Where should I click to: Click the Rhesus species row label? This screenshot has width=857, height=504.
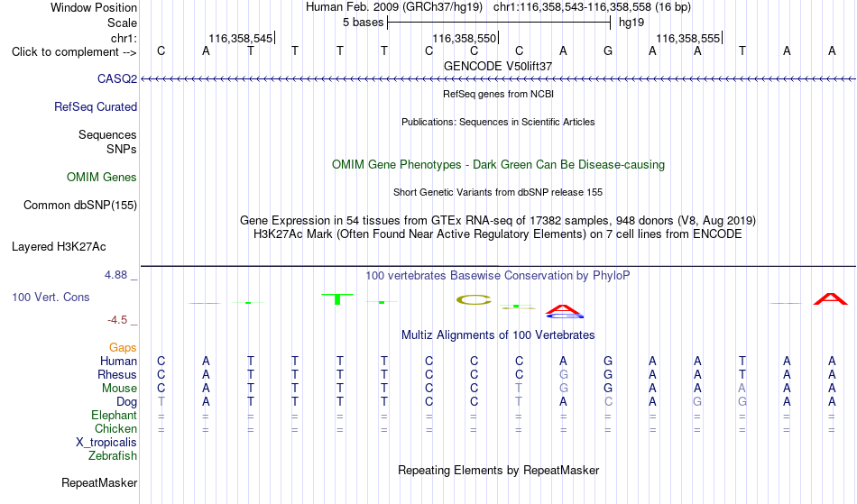[117, 374]
